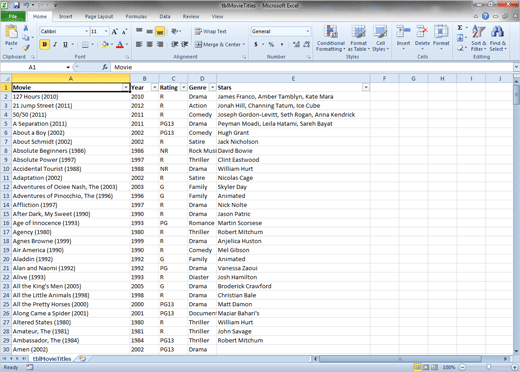Image resolution: width=520 pixels, height=372 pixels.
Task: Switch to the Insert ribbon tab
Action: [66, 16]
